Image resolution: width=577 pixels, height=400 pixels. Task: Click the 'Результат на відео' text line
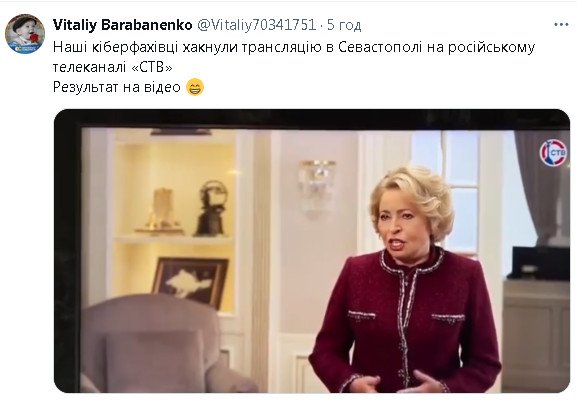pyautogui.click(x=117, y=87)
